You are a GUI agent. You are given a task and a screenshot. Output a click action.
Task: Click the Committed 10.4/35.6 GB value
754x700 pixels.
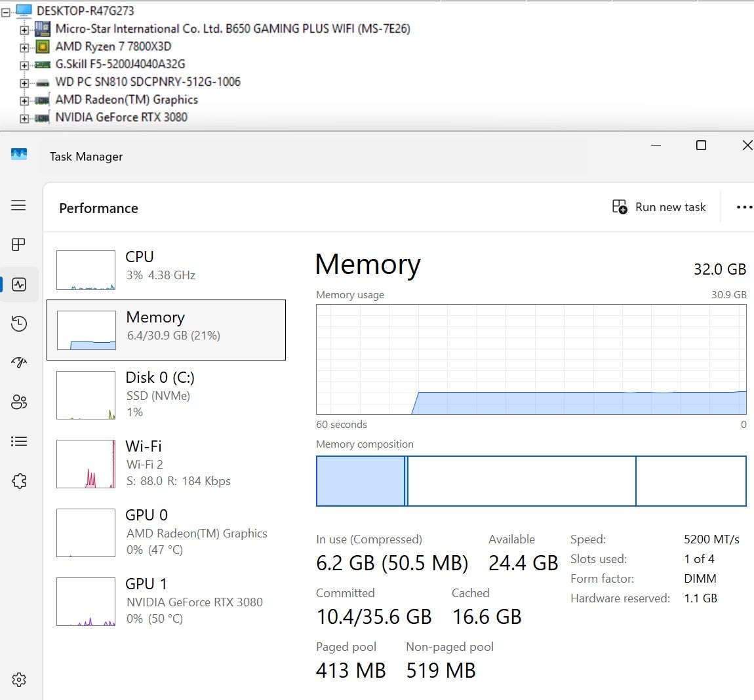click(374, 616)
